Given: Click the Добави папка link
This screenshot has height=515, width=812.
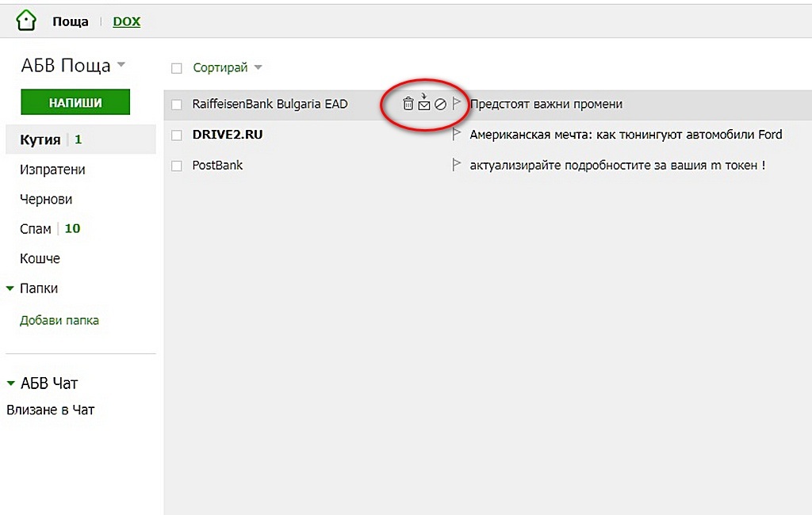Looking at the screenshot, I should 59,320.
